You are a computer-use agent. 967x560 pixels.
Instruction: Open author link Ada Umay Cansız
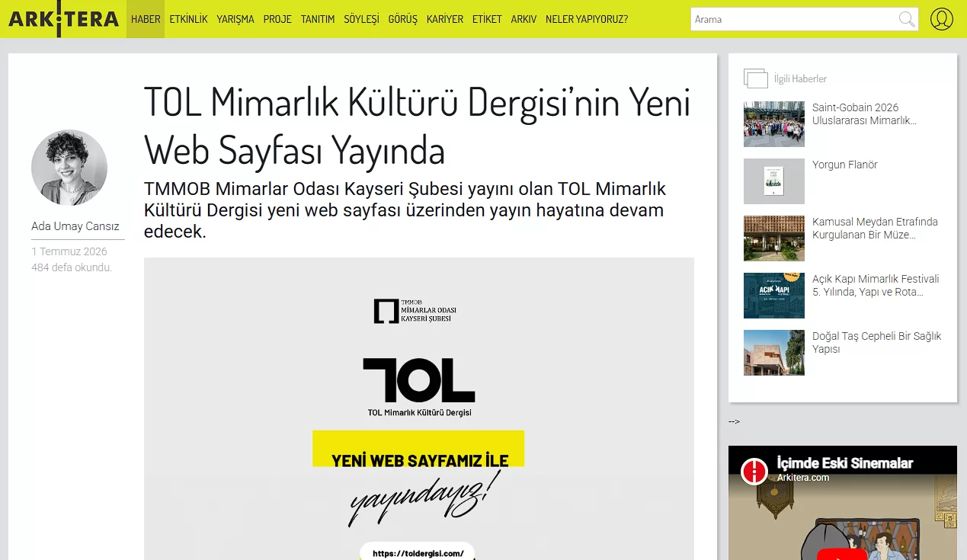tap(75, 226)
